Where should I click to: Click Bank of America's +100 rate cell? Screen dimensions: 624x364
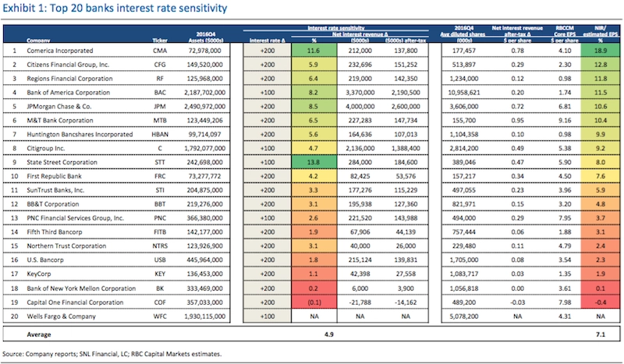click(x=267, y=92)
